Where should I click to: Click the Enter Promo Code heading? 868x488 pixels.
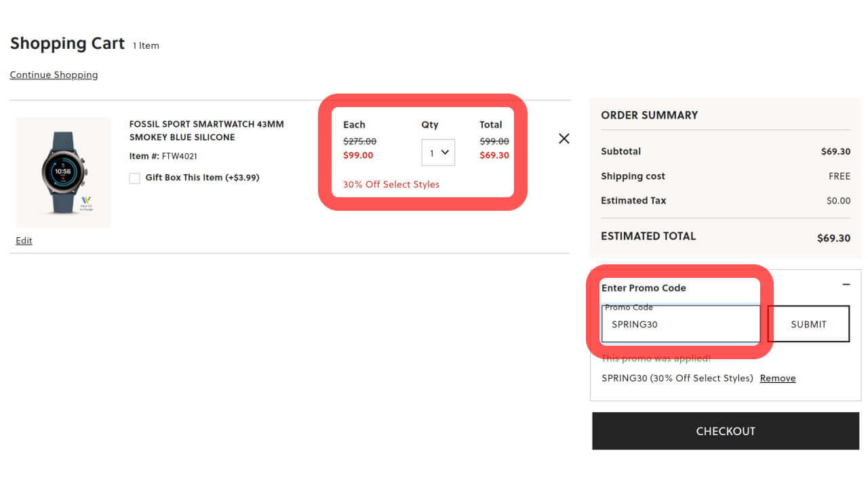pyautogui.click(x=644, y=288)
